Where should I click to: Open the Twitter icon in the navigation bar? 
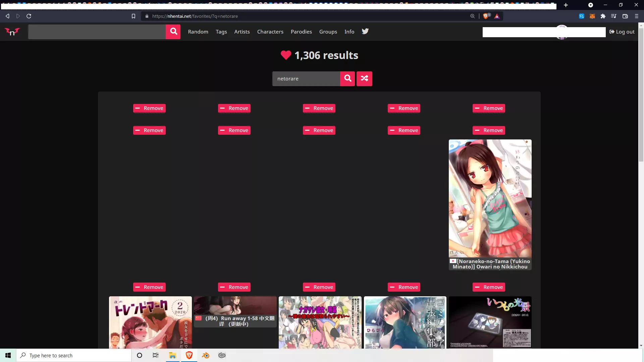[x=365, y=32]
